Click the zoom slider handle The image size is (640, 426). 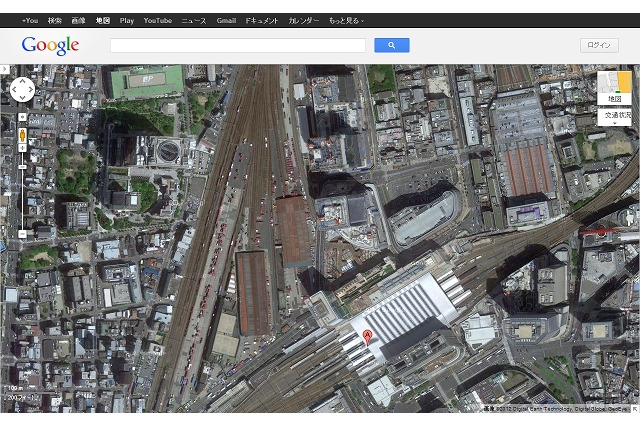tap(22, 167)
